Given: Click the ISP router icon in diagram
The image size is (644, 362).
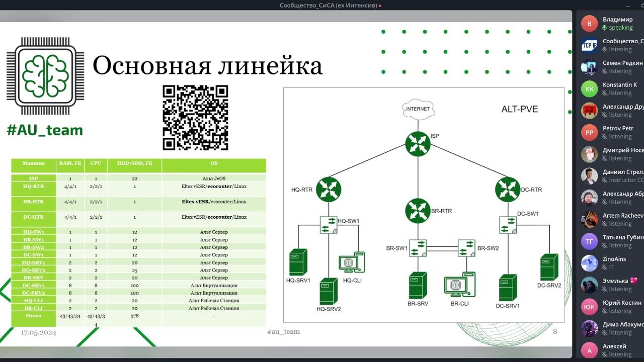Looking at the screenshot, I should point(418,144).
